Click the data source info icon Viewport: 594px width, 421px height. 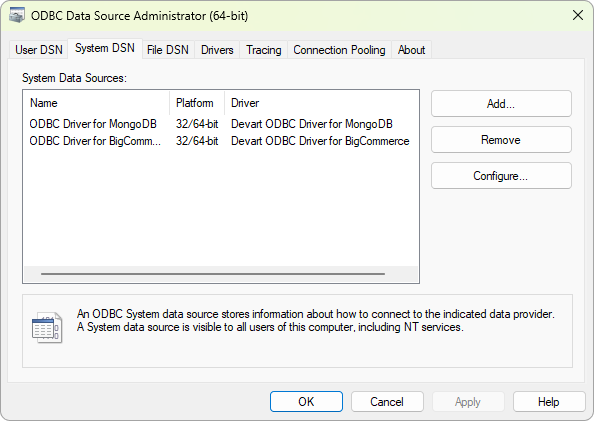[x=47, y=328]
